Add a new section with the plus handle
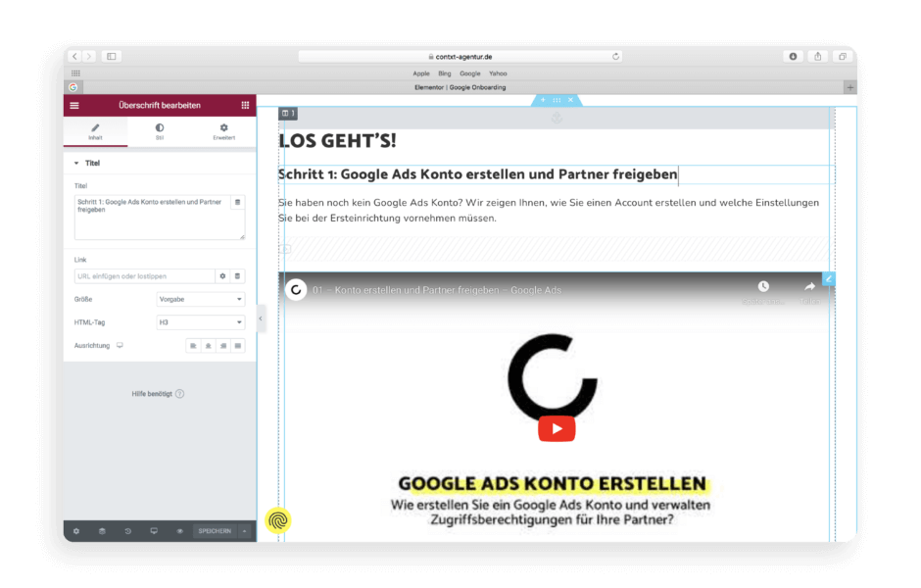Screen dimensions: 921x588 [543, 100]
